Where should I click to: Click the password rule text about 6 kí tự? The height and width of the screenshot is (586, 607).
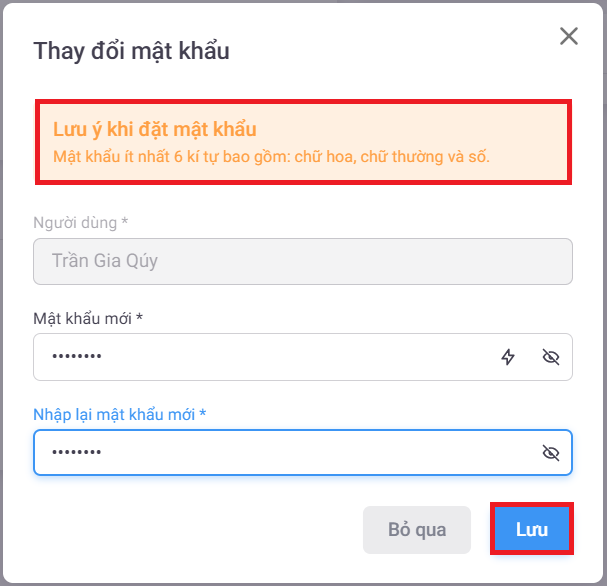pyautogui.click(x=270, y=157)
